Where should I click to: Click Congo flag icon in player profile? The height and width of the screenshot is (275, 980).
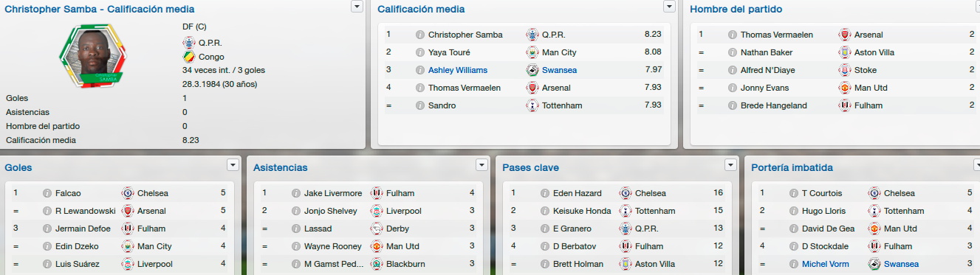[188, 57]
